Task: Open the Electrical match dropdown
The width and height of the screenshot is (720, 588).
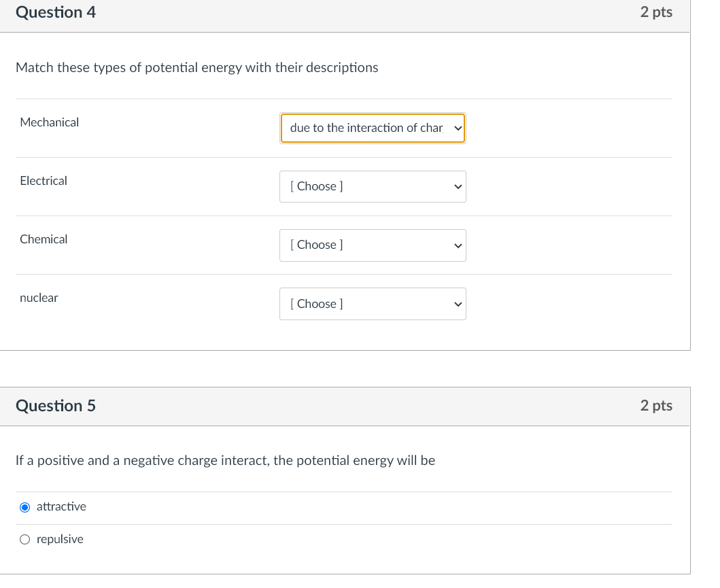Action: coord(373,186)
